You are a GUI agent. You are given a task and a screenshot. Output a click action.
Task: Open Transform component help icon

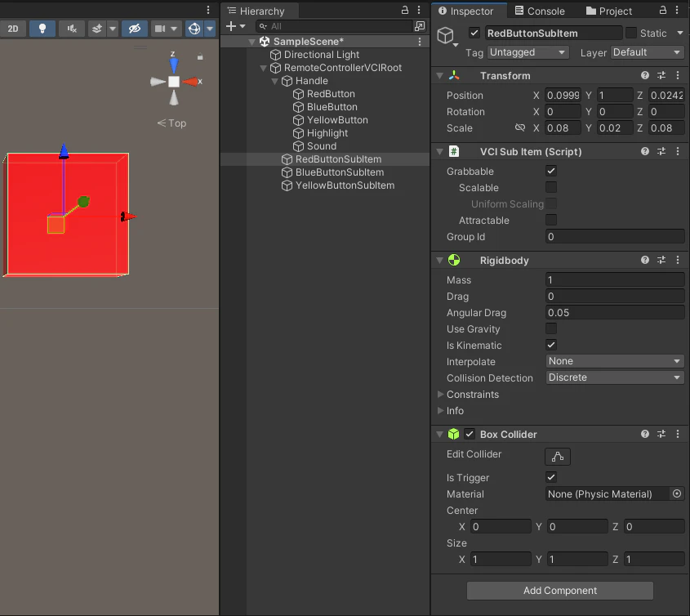(x=644, y=76)
